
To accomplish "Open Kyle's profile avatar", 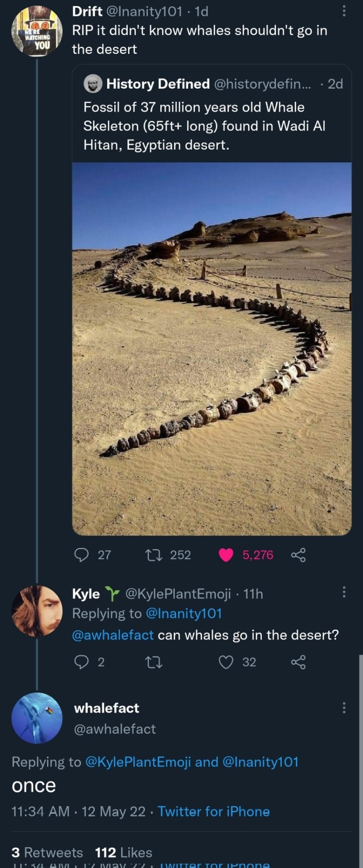I will click(37, 610).
